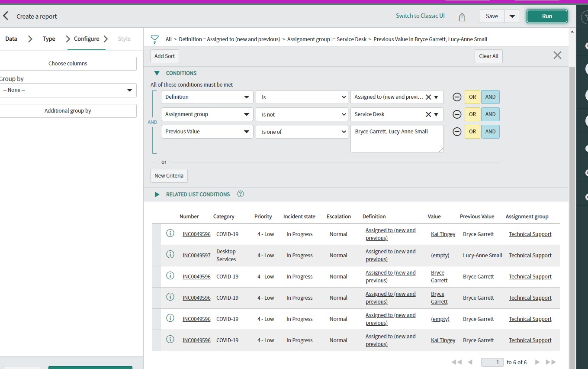Clear the Service Desk value

(x=428, y=114)
